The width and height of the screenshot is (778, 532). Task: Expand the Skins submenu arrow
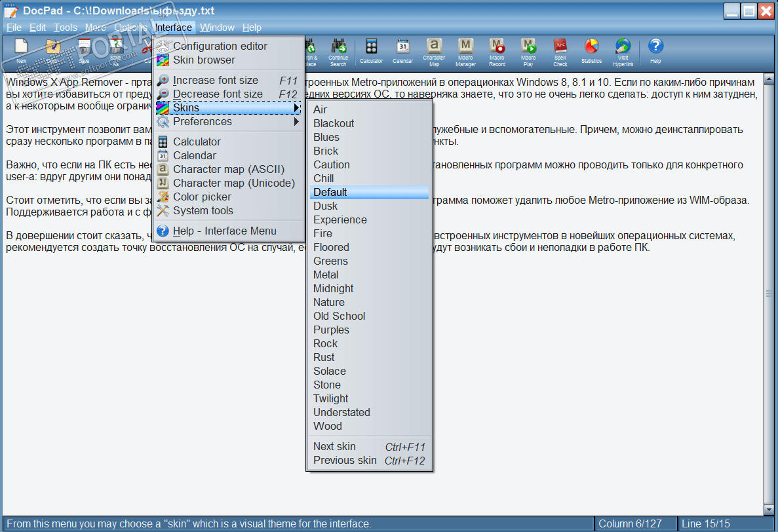pyautogui.click(x=296, y=107)
